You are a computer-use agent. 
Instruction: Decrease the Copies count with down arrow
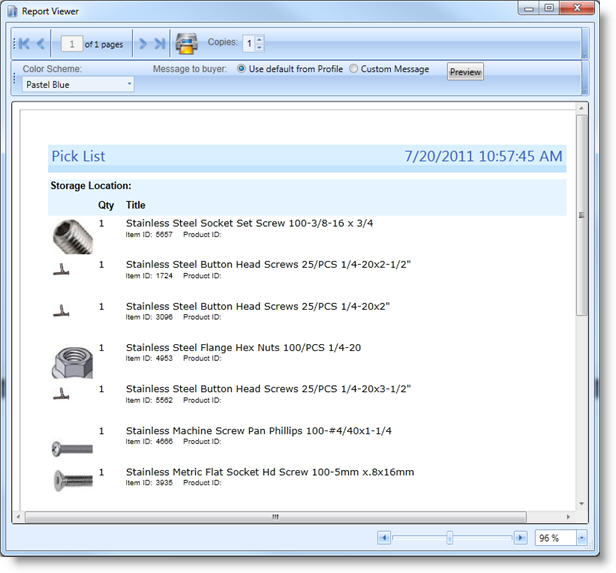pyautogui.click(x=260, y=48)
